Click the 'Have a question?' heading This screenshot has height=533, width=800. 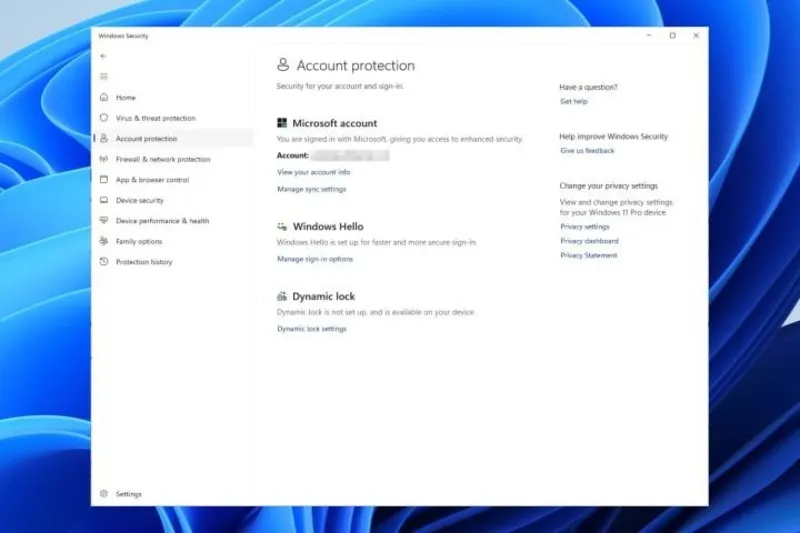coord(588,87)
